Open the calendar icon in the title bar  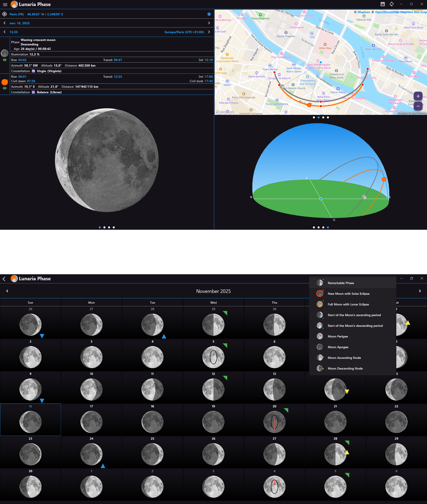pyautogui.click(x=383, y=4)
